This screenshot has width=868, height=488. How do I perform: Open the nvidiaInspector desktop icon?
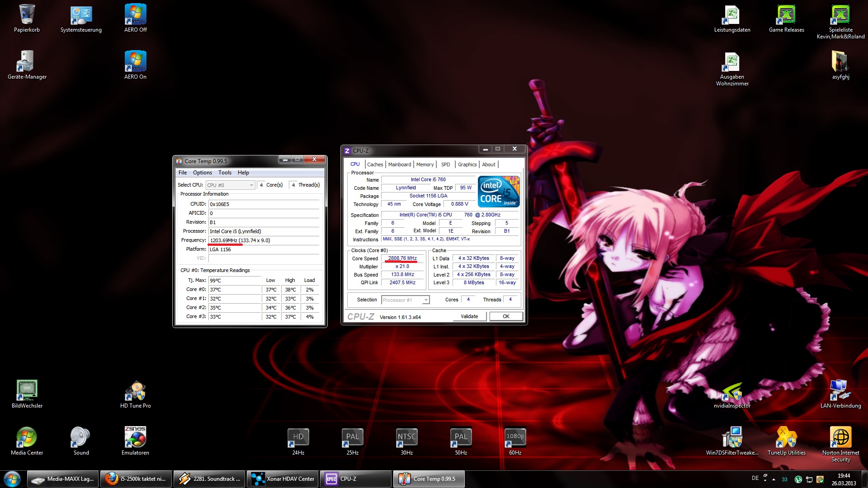tap(732, 392)
